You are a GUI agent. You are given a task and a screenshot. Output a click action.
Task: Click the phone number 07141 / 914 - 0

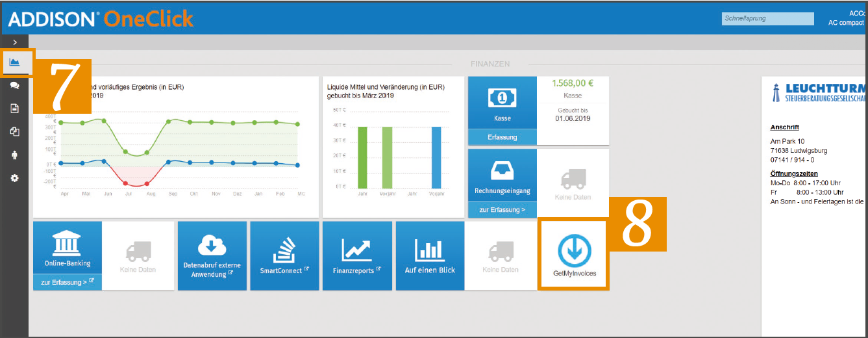[x=792, y=160]
